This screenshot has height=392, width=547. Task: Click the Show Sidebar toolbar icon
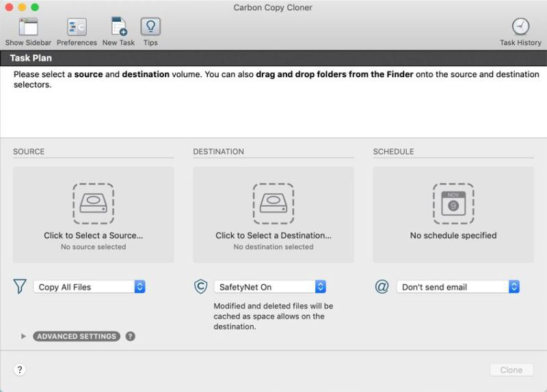(28, 27)
